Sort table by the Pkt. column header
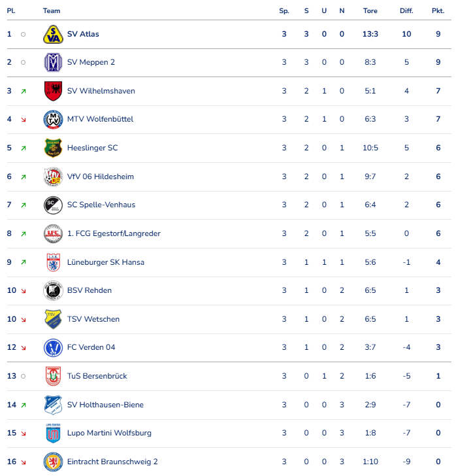The image size is (456, 476). [438, 11]
